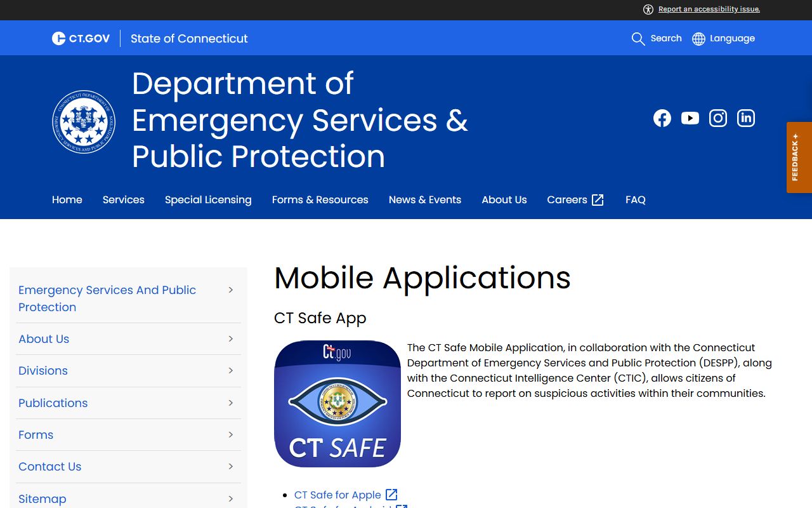Expand the Divisions sidebar chevron
The height and width of the screenshot is (508, 812).
(x=231, y=371)
